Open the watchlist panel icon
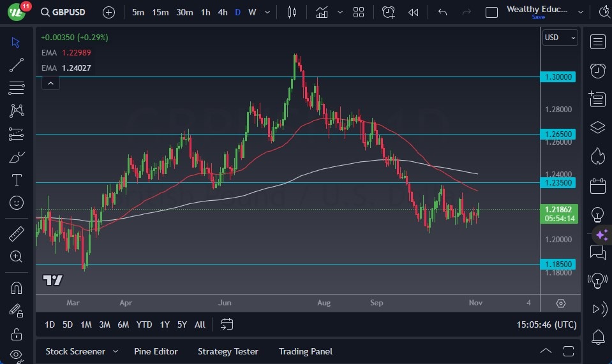The image size is (612, 364). click(597, 42)
